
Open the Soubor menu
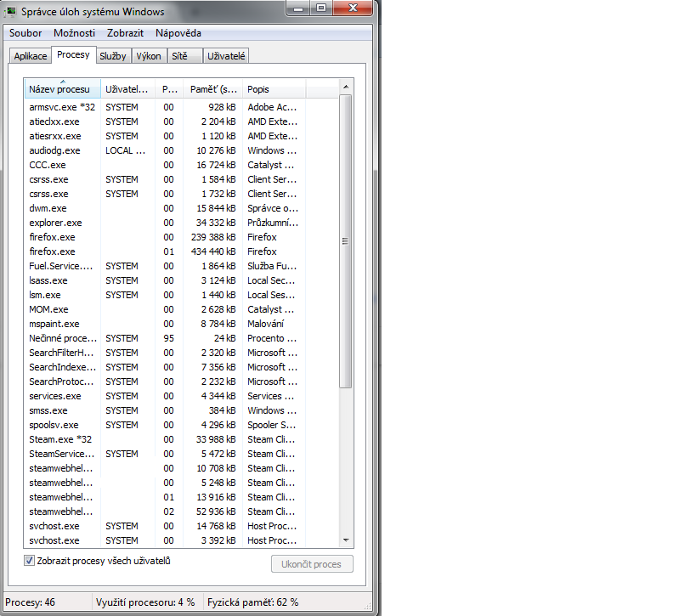[25, 33]
